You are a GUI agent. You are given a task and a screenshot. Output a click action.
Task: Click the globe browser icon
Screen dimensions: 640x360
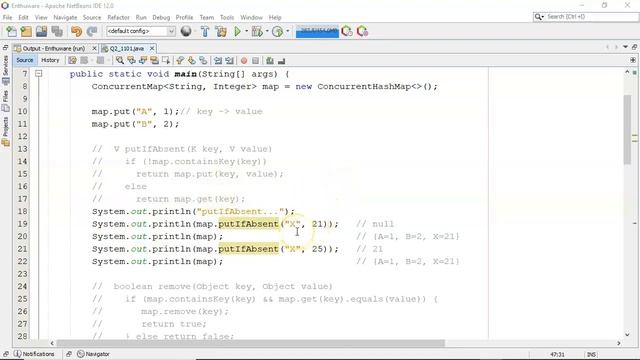click(186, 31)
